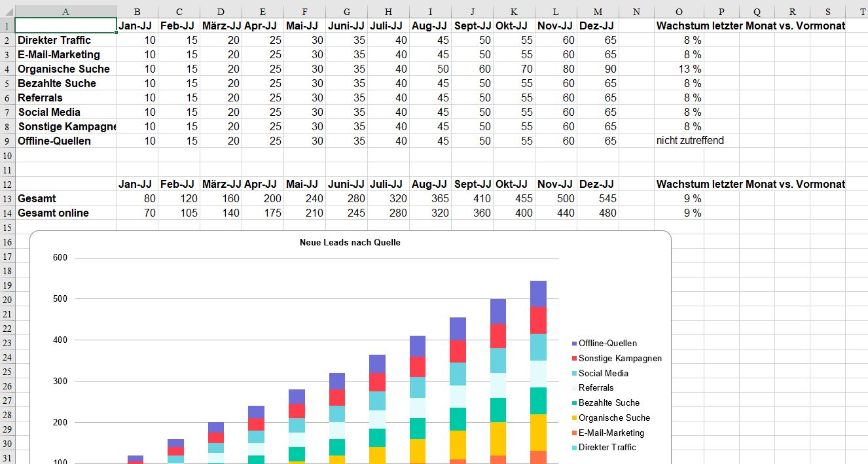The image size is (868, 464).
Task: Click the 600 axis label in the chart
Action: 60,258
